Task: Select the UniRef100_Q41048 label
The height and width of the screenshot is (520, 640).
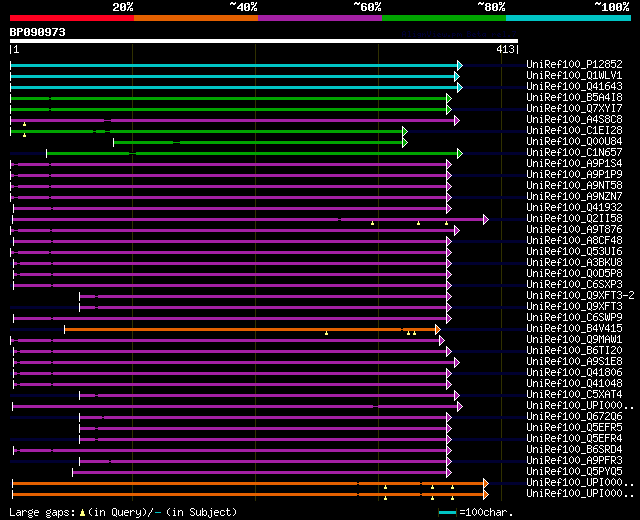Action: click(574, 384)
